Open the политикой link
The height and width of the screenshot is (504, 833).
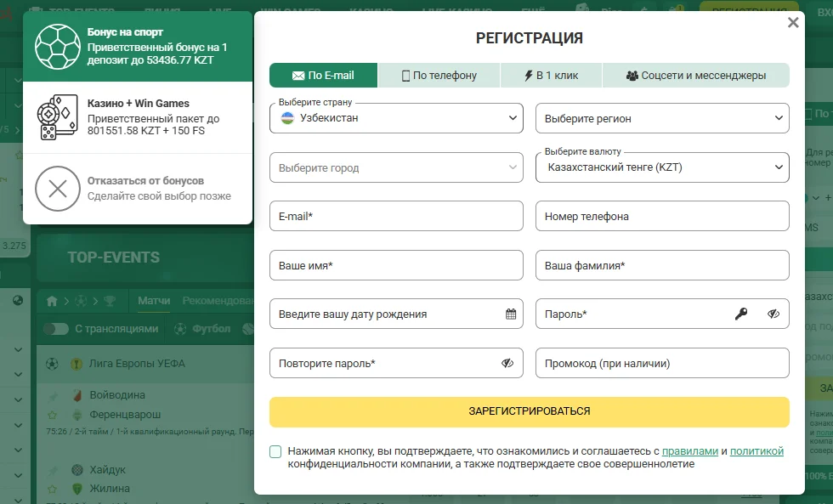click(756, 451)
